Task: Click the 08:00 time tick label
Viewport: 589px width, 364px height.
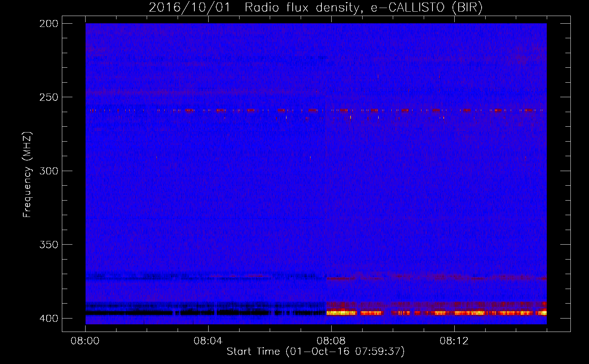Action: click(x=85, y=341)
